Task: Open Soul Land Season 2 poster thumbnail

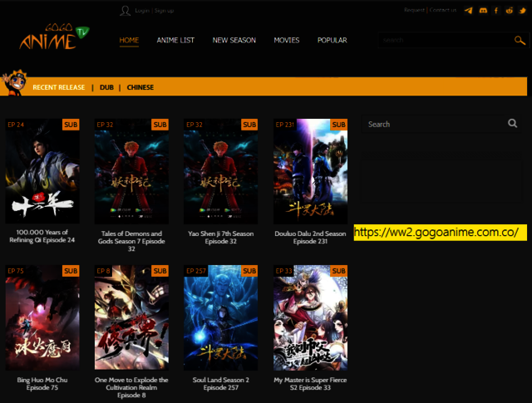Action: click(x=221, y=317)
